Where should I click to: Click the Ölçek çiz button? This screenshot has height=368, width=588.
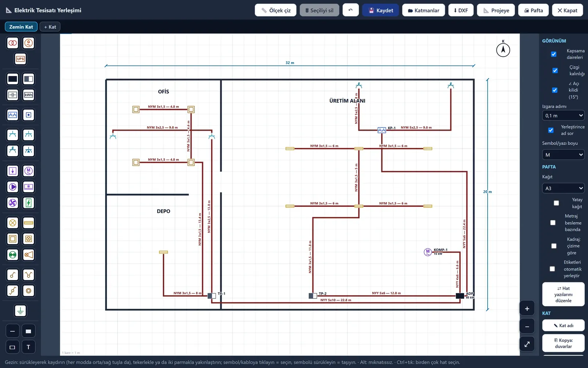(x=276, y=10)
